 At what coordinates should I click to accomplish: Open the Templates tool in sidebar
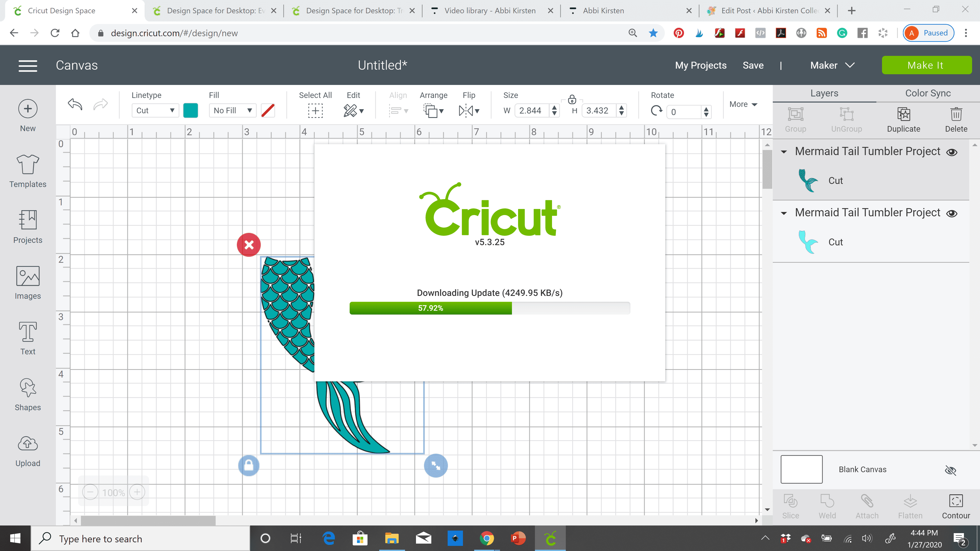28,171
